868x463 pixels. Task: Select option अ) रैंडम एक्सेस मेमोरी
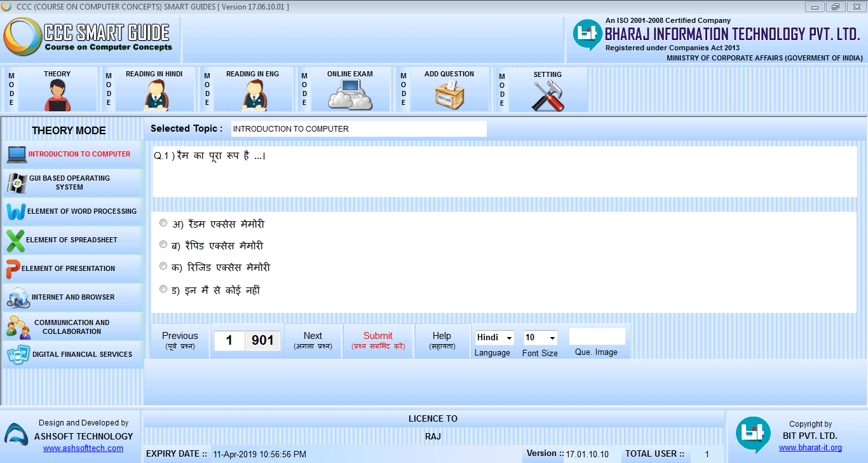(163, 223)
